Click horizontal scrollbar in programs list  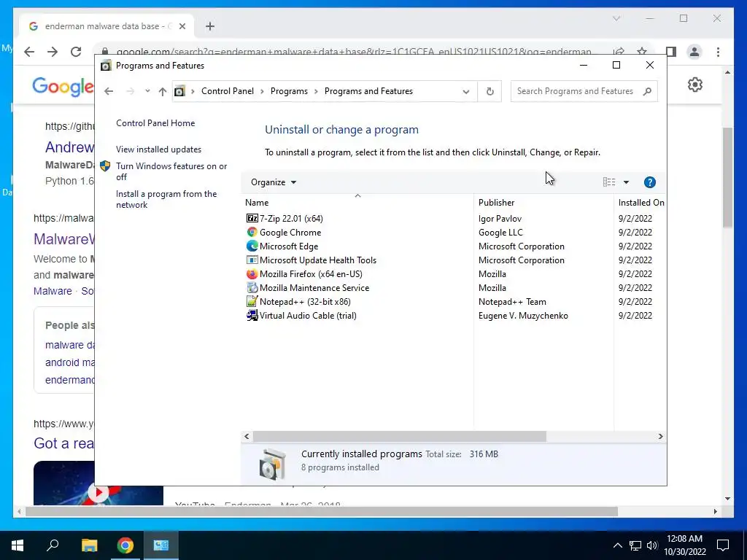[x=399, y=436]
